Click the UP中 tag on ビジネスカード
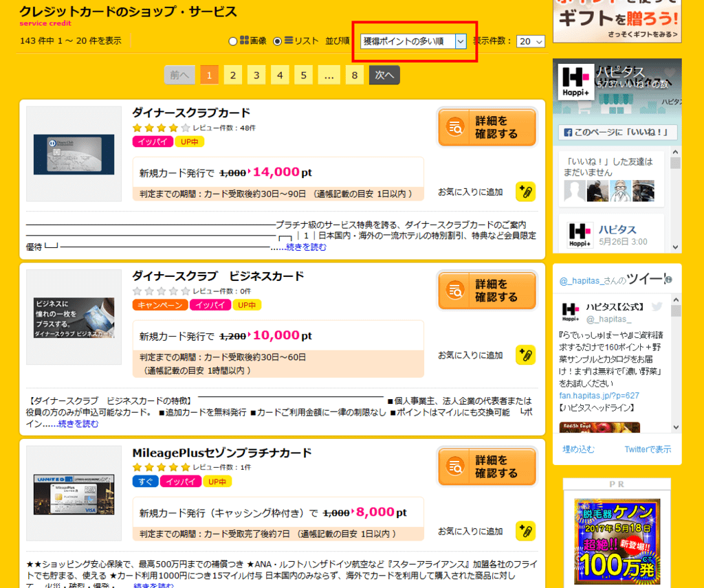The image size is (704, 588). (x=247, y=305)
